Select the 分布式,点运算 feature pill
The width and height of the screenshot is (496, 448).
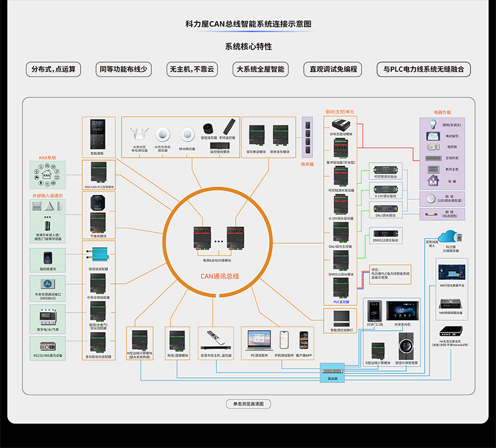coord(53,69)
